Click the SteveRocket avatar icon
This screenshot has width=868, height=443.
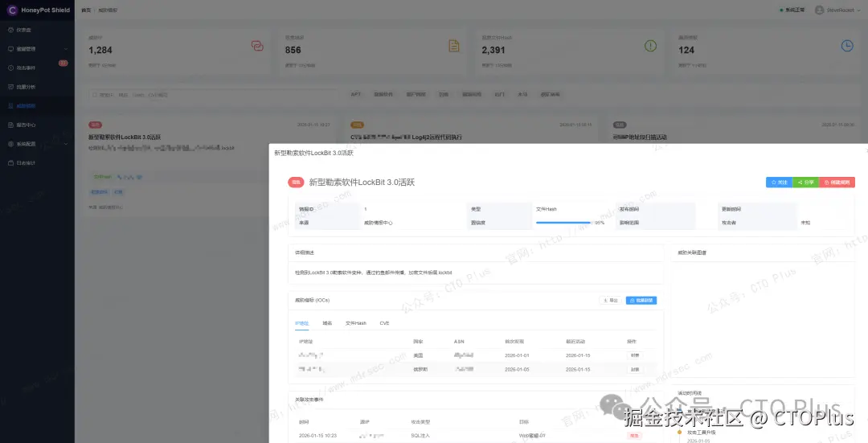[819, 10]
